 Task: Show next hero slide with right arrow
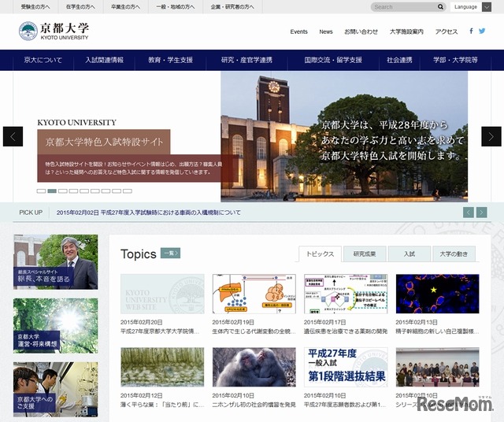pyautogui.click(x=491, y=136)
